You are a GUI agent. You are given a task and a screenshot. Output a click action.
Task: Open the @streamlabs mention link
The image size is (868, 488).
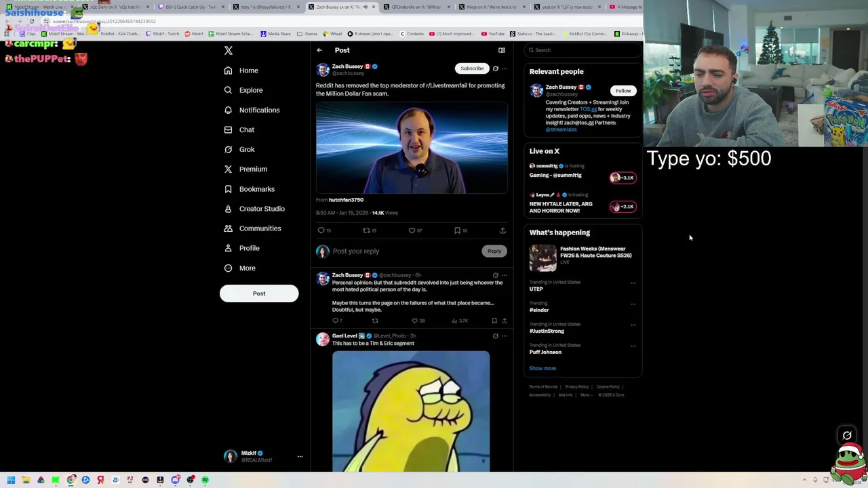click(561, 129)
